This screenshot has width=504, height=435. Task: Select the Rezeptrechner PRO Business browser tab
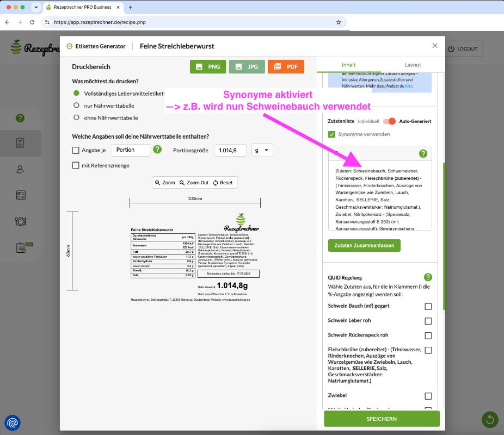click(x=83, y=7)
